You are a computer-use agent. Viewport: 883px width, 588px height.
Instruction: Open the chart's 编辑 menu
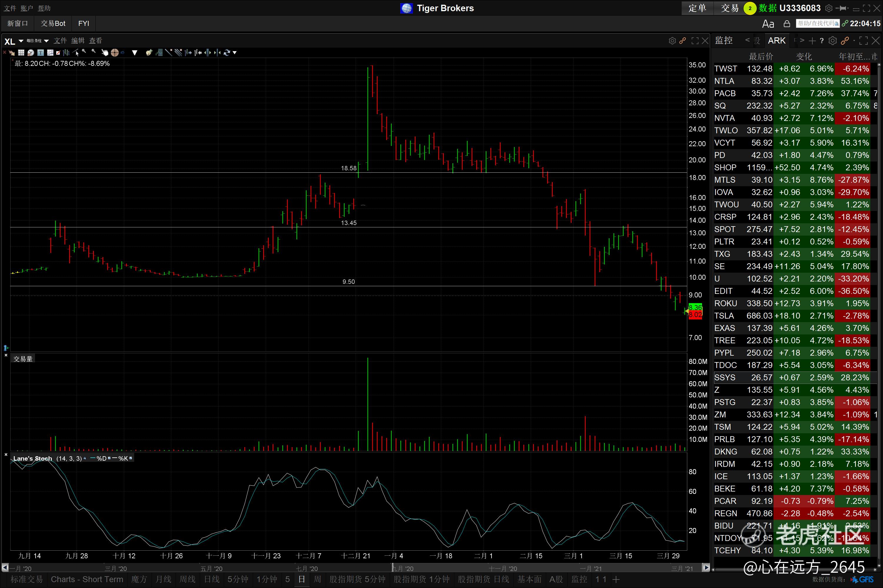click(78, 41)
